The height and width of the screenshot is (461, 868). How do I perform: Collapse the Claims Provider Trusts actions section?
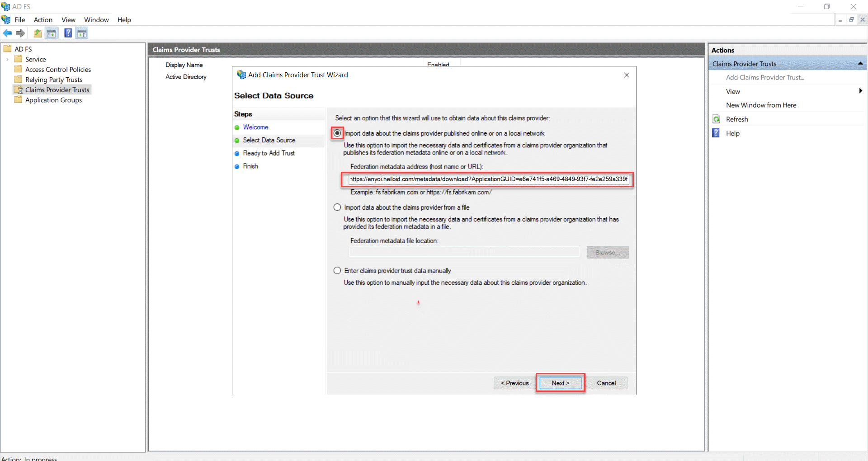860,64
